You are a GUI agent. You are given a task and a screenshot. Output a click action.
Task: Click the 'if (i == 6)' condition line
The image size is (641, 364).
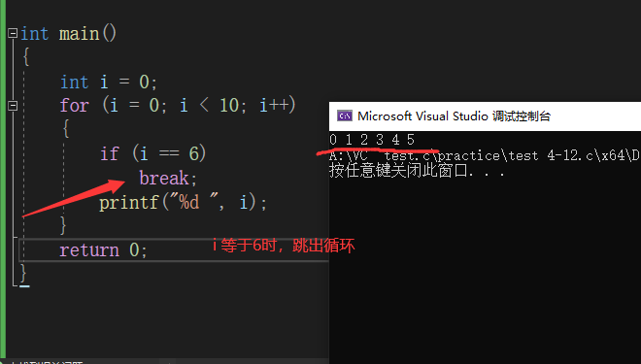pyautogui.click(x=152, y=153)
